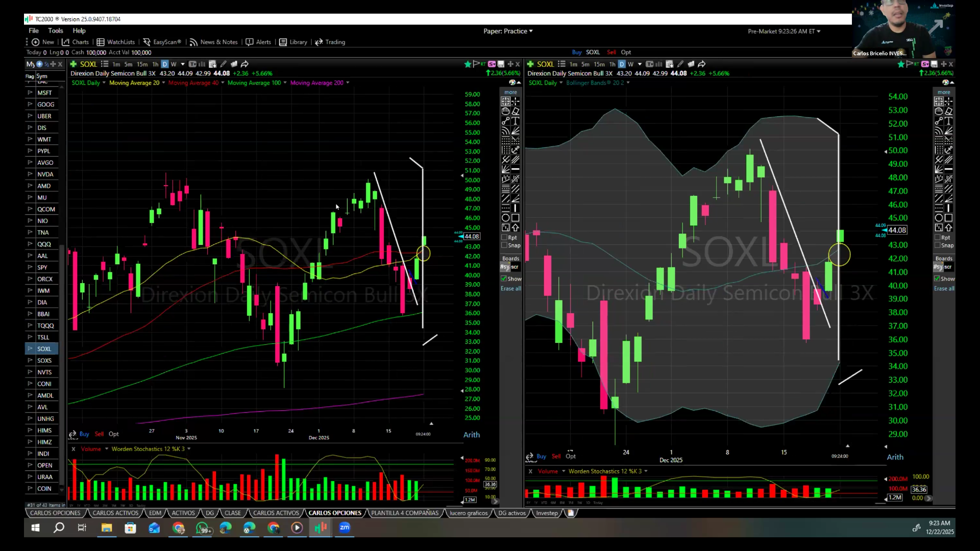The width and height of the screenshot is (980, 551).
Task: Open the Paper: Practice account dropdown
Action: point(508,31)
